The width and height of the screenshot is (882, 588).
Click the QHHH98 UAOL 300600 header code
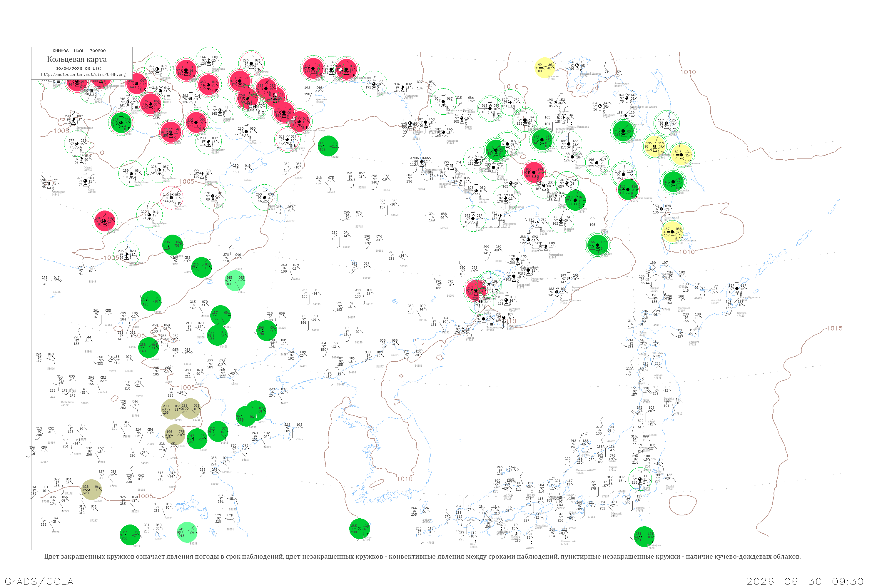point(79,51)
